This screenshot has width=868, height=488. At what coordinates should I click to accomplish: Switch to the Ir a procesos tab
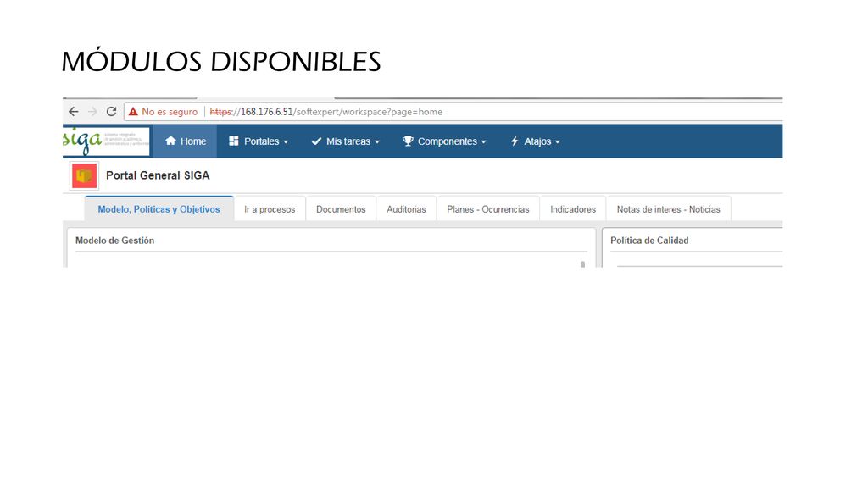coord(270,209)
